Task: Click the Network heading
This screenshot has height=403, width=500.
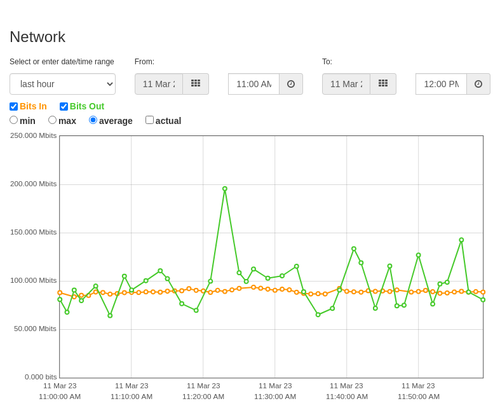Action: point(37,37)
